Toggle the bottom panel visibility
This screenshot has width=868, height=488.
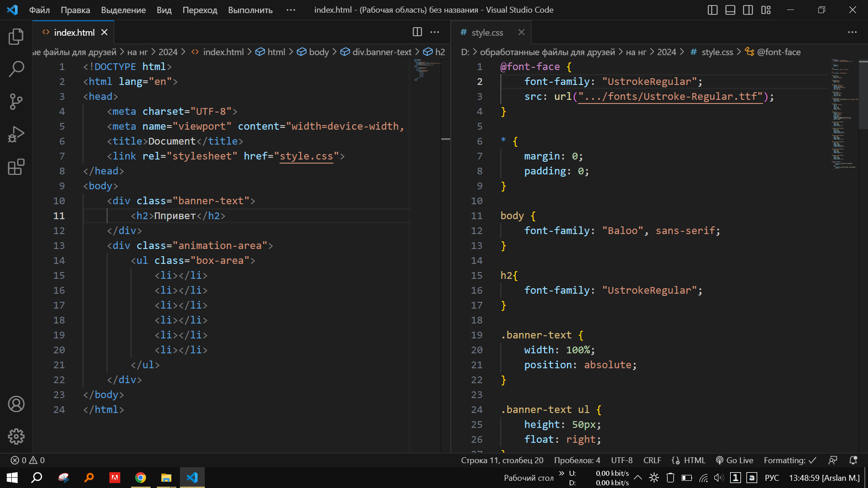tap(730, 10)
